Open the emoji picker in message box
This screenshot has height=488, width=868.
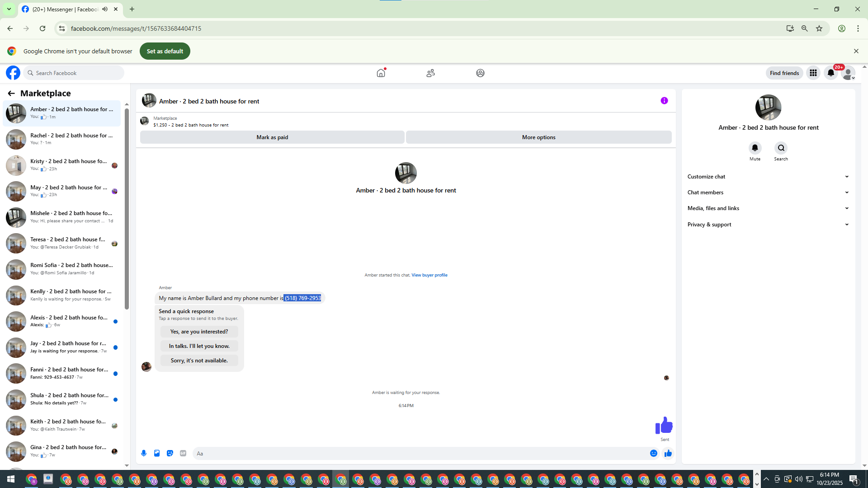tap(653, 453)
